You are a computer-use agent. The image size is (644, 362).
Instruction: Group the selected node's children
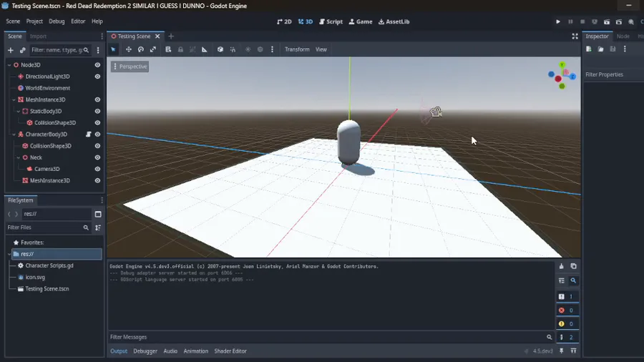tap(192, 49)
